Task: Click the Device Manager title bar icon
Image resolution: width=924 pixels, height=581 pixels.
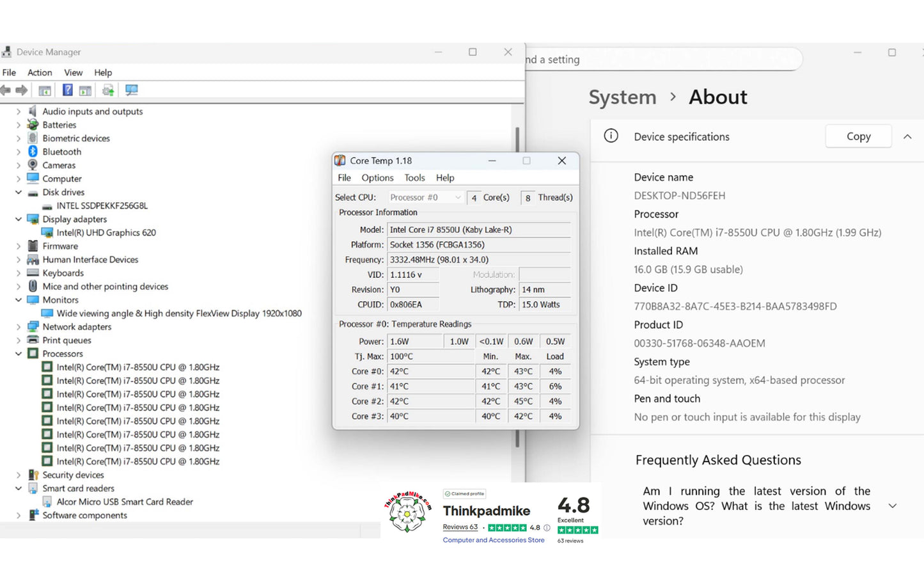Action: pos(6,52)
